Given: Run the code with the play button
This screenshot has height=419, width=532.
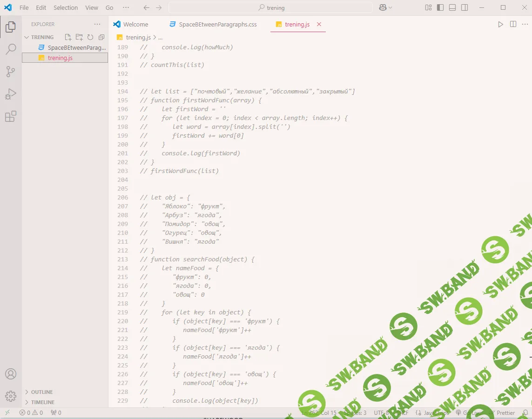Looking at the screenshot, I should tap(500, 24).
